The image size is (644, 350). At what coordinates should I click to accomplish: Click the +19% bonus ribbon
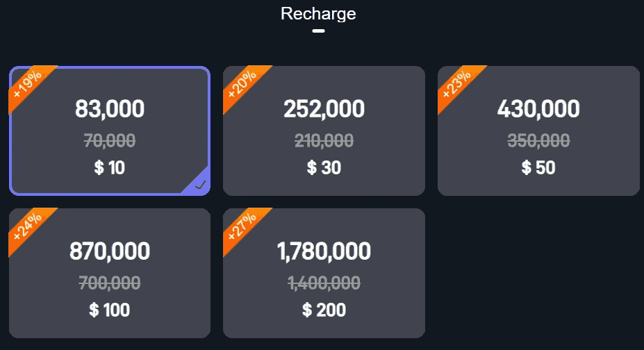27,84
